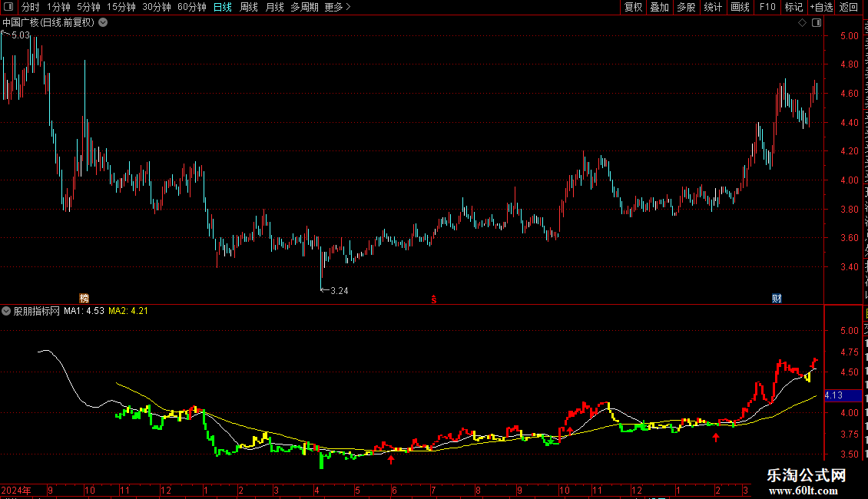Select the 1分钟 period tab
The height and width of the screenshot is (499, 868).
pyautogui.click(x=58, y=7)
